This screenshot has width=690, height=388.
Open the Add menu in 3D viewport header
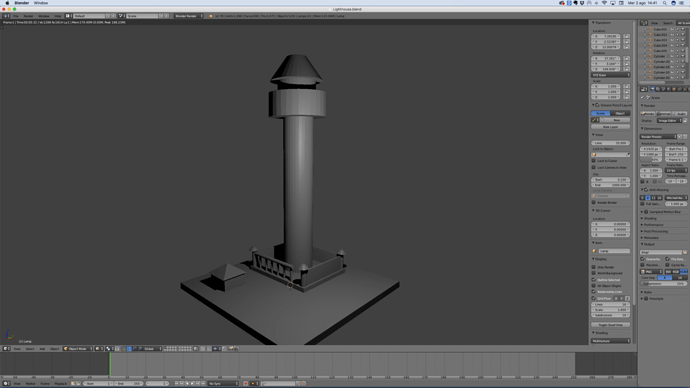tap(42, 349)
